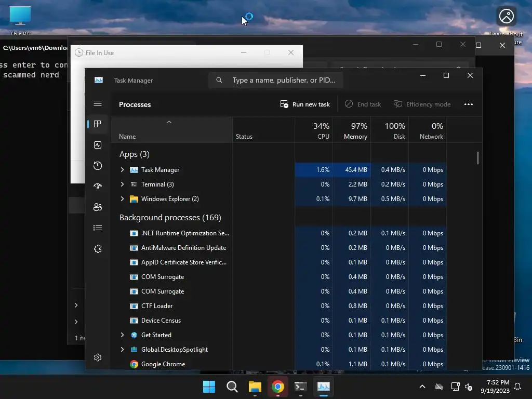Expand Terminal (3) process group
The height and width of the screenshot is (399, 532).
click(123, 184)
